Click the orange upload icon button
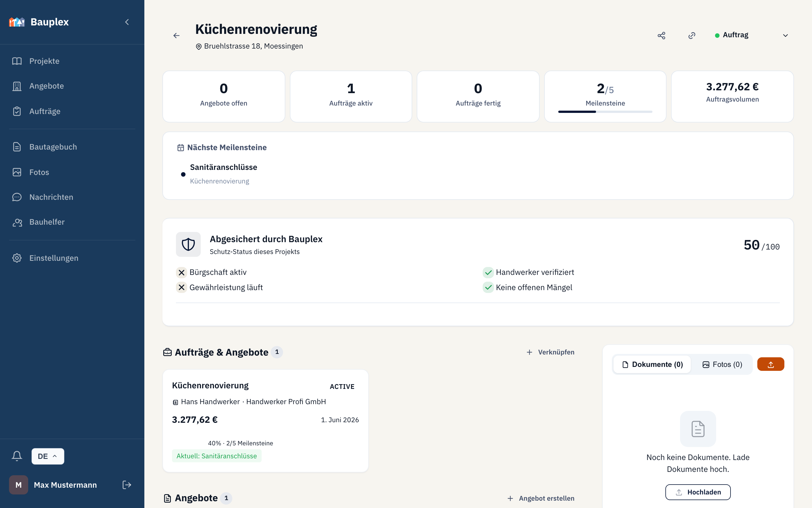 (x=771, y=364)
